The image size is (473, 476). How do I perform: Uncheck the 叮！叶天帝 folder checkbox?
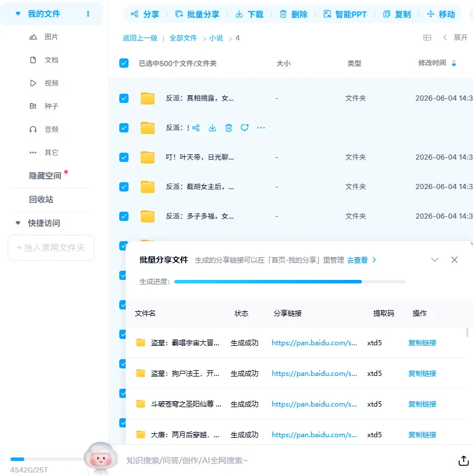[x=124, y=157]
